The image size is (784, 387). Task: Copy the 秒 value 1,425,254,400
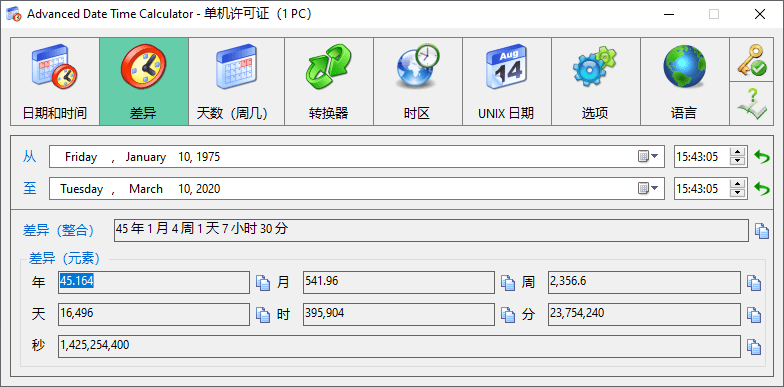tap(754, 346)
